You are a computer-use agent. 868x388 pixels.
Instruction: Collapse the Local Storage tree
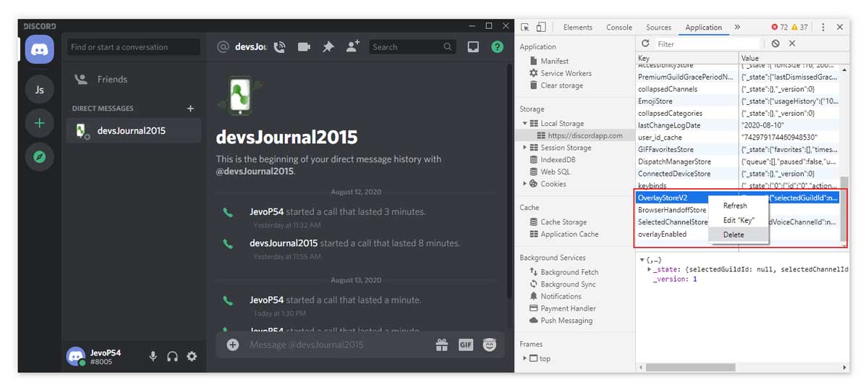coord(525,124)
